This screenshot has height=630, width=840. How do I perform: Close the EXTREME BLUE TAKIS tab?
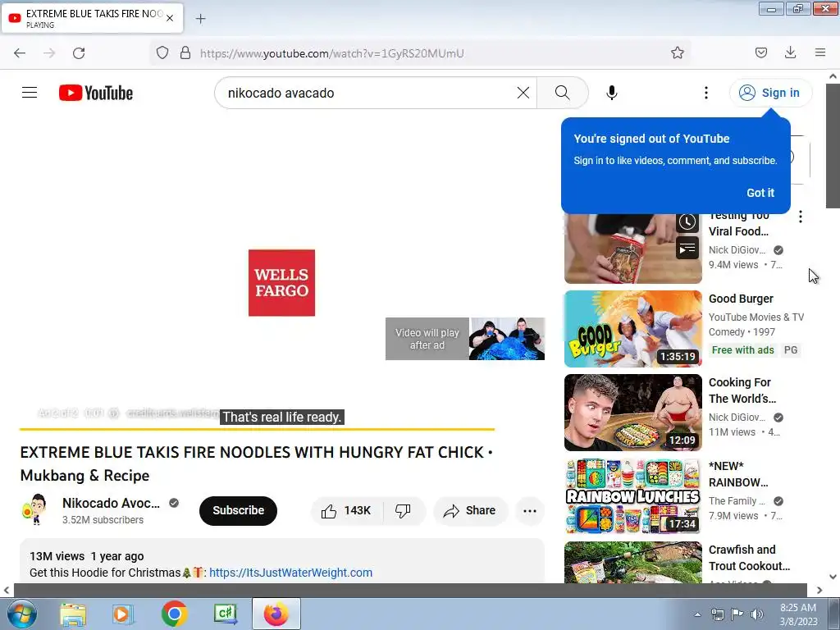click(170, 18)
